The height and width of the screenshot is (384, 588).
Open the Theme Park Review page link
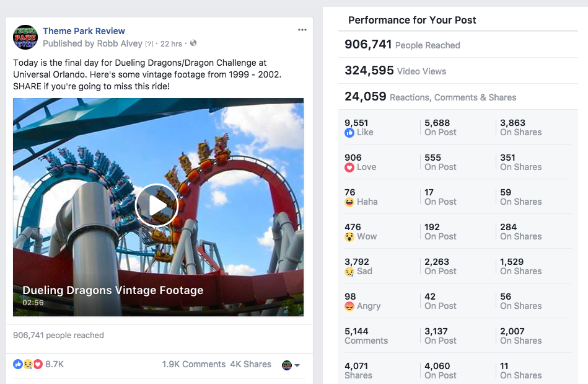(x=84, y=31)
